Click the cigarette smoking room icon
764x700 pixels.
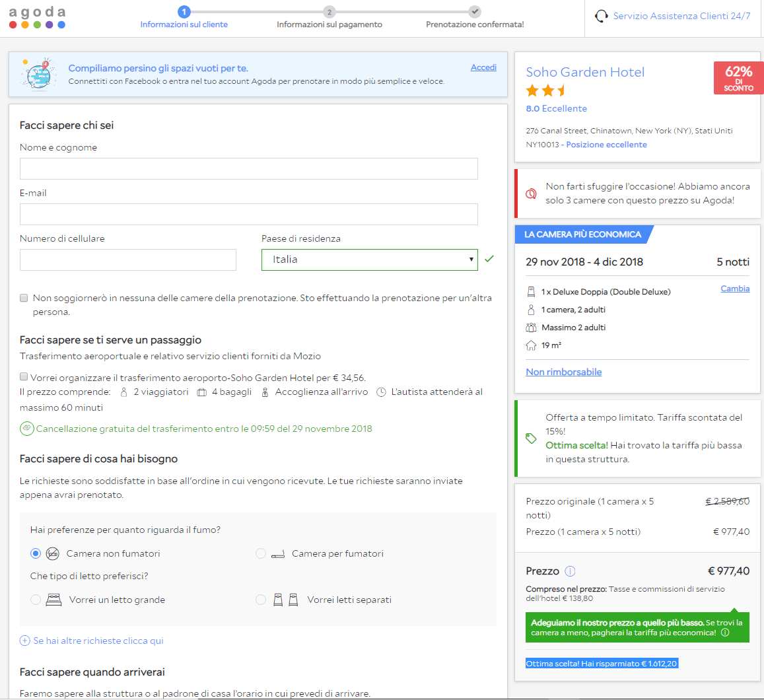[x=278, y=554]
